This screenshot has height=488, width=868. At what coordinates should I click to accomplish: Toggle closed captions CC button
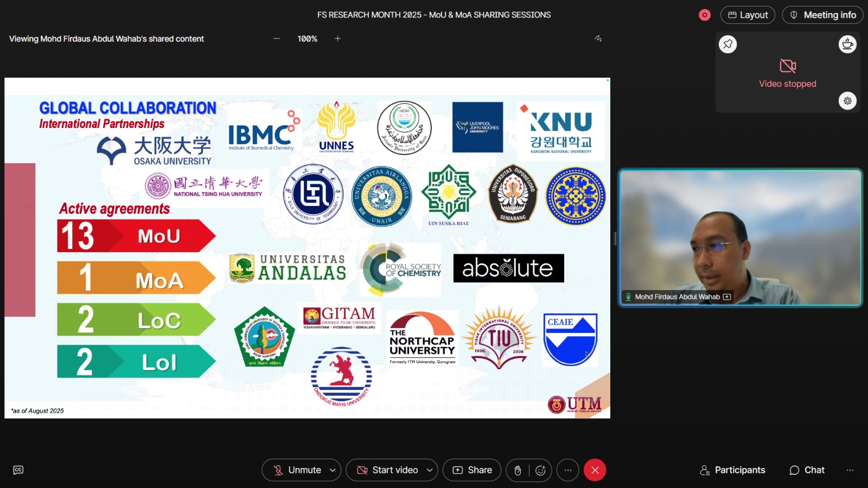18,470
